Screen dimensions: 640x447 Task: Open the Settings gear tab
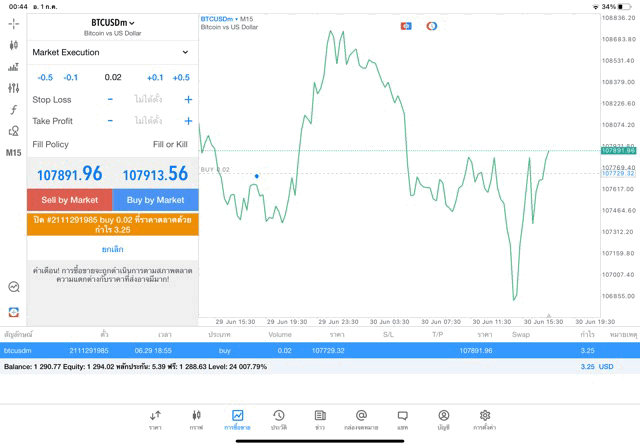point(485,419)
